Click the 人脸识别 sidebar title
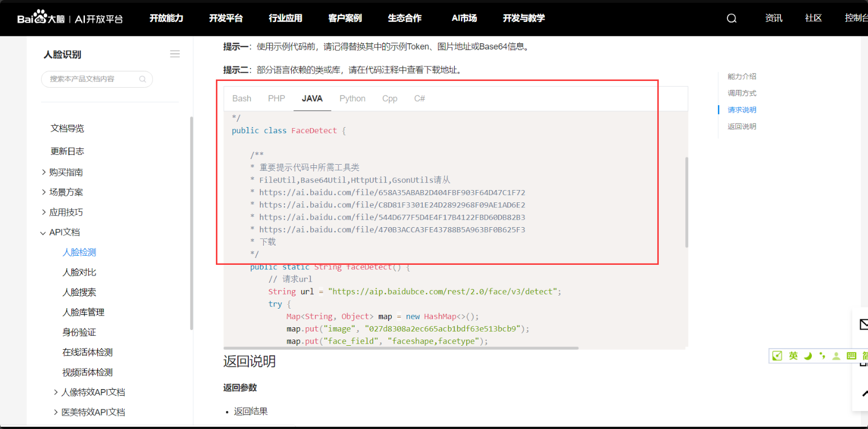868x429 pixels. [62, 55]
